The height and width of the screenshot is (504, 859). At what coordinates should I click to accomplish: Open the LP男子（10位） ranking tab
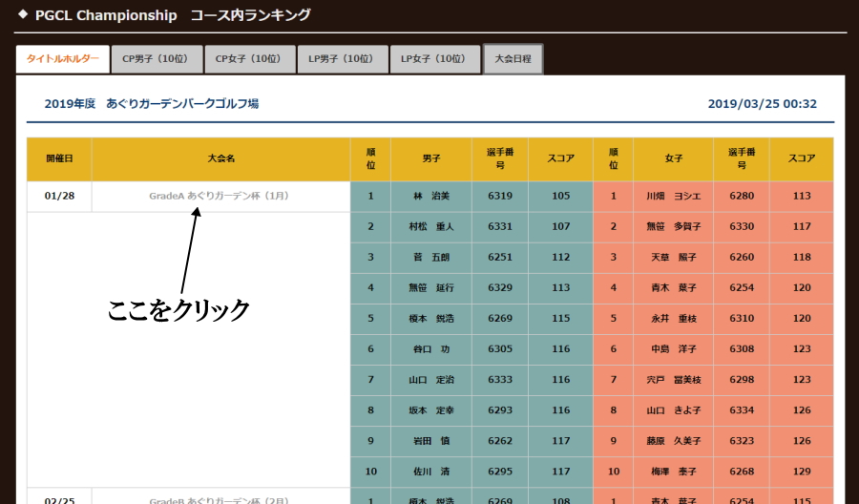[x=342, y=59]
